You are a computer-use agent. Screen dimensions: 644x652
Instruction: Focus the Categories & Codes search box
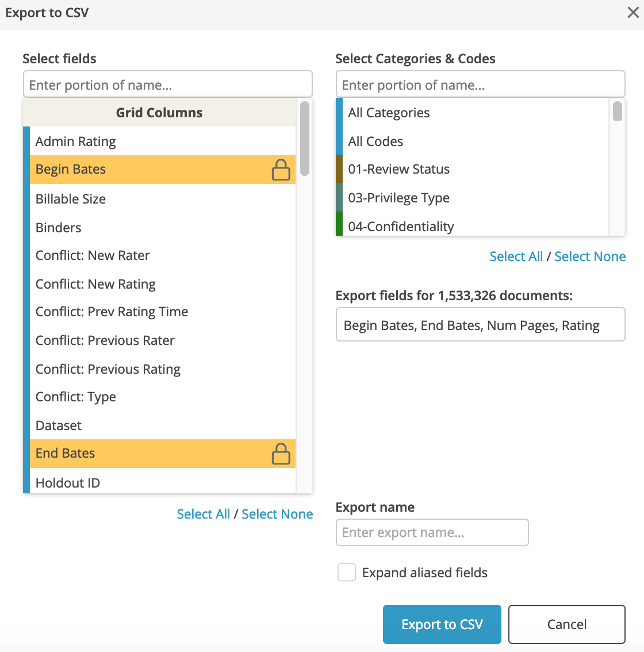[x=480, y=85]
